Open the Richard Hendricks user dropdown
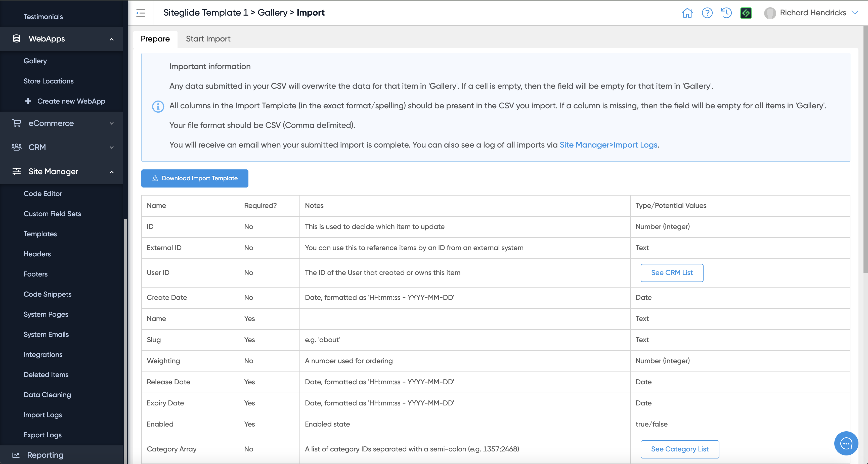Screen dimensions: 868x464 [854, 13]
